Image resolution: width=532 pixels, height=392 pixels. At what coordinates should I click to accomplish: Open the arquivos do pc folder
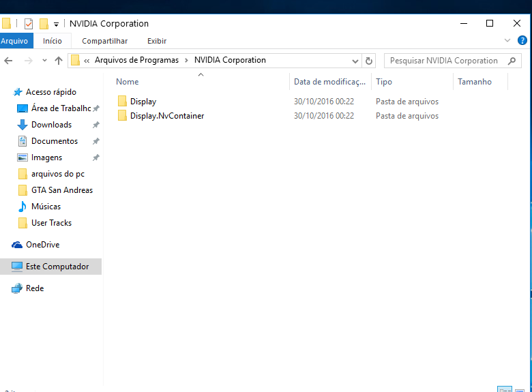point(58,174)
